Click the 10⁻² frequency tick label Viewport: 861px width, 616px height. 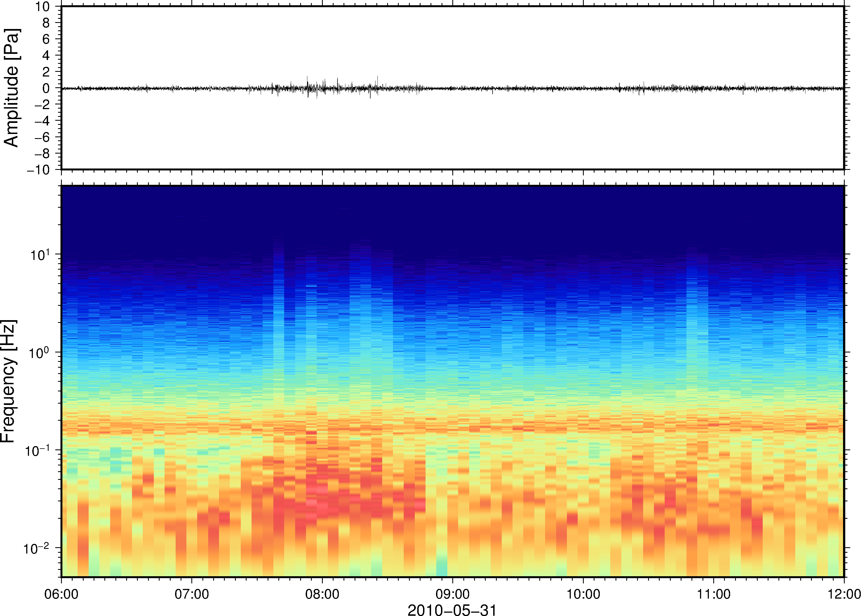pyautogui.click(x=37, y=548)
